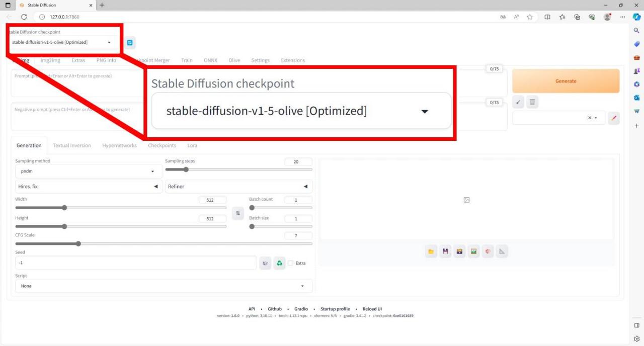Click the dice icon to randomize seed

[x=265, y=263]
